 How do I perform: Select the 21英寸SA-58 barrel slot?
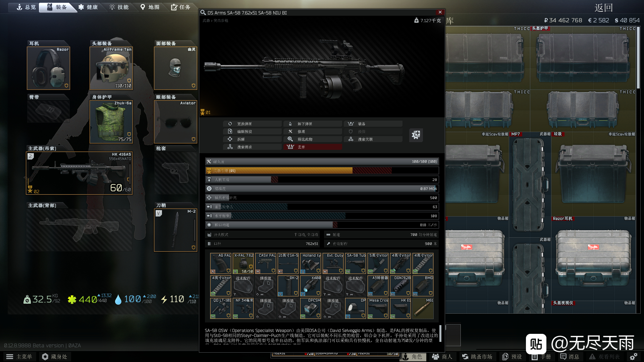[288, 263]
